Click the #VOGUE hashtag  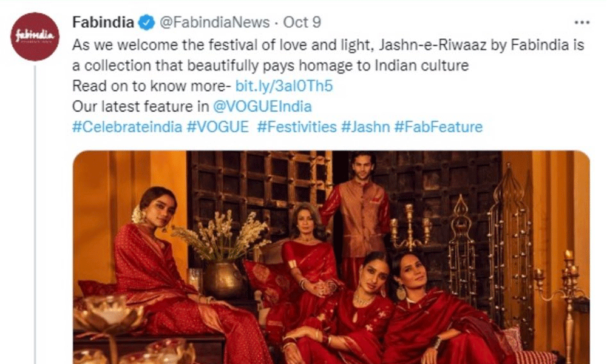(x=217, y=127)
